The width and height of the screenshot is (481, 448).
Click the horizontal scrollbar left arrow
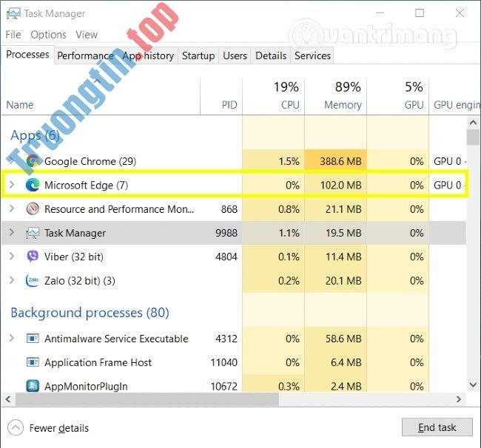8,399
